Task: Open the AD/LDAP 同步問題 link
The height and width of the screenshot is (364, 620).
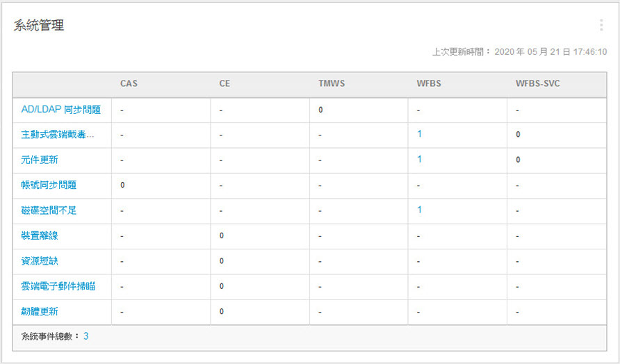Action: (x=61, y=110)
